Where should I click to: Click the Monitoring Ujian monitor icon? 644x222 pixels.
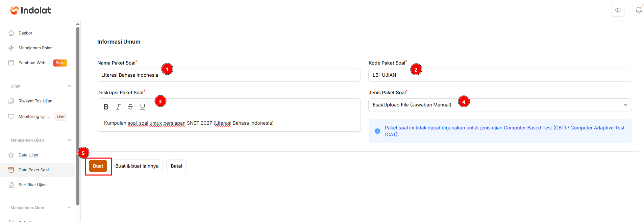pos(11,117)
